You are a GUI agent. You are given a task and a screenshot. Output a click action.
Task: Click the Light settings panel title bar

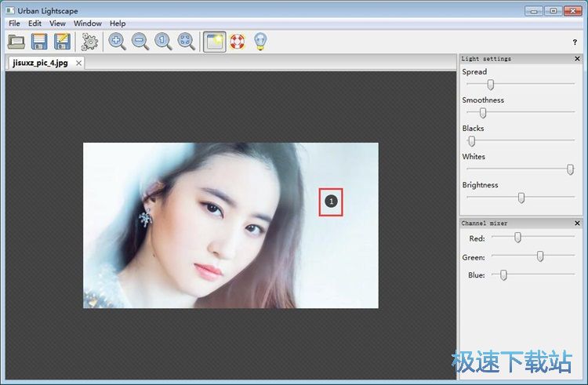(x=521, y=59)
